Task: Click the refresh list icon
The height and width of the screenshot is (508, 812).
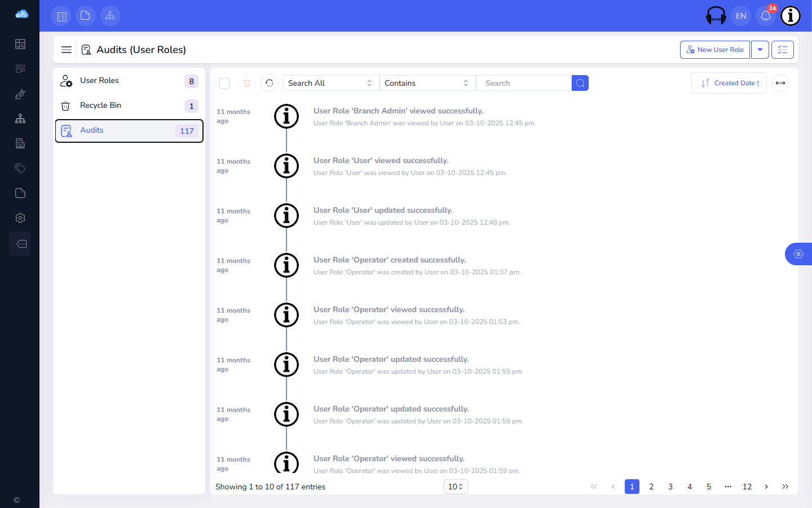Action: click(270, 83)
